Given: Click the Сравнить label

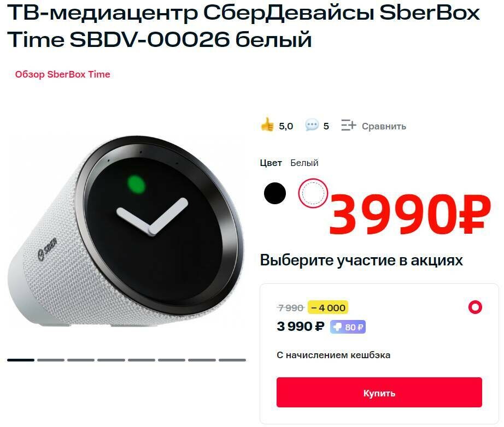Looking at the screenshot, I should pos(384,126).
